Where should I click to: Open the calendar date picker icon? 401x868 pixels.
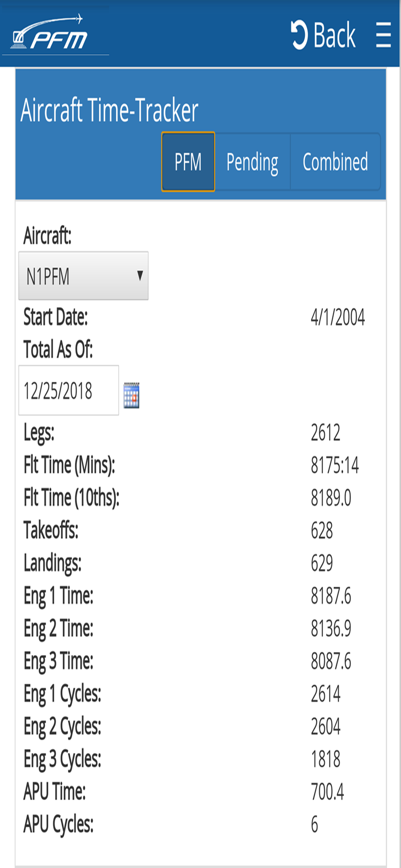point(131,395)
